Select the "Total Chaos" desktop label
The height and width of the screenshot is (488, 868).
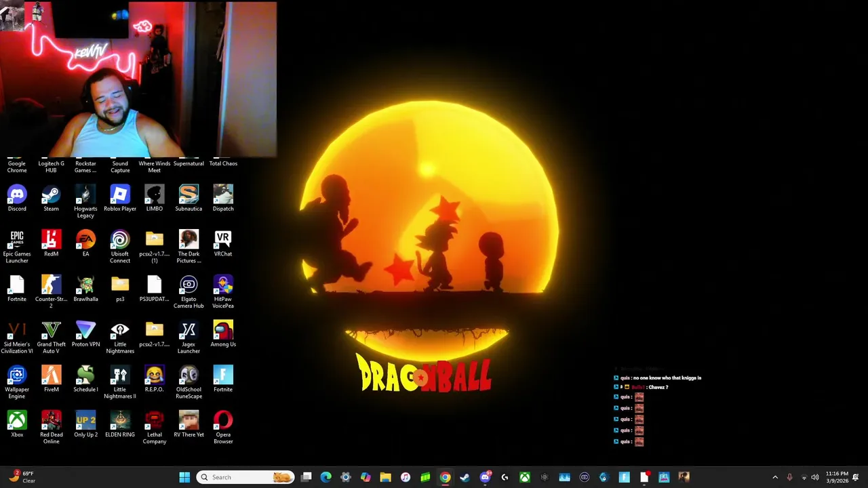(x=223, y=163)
